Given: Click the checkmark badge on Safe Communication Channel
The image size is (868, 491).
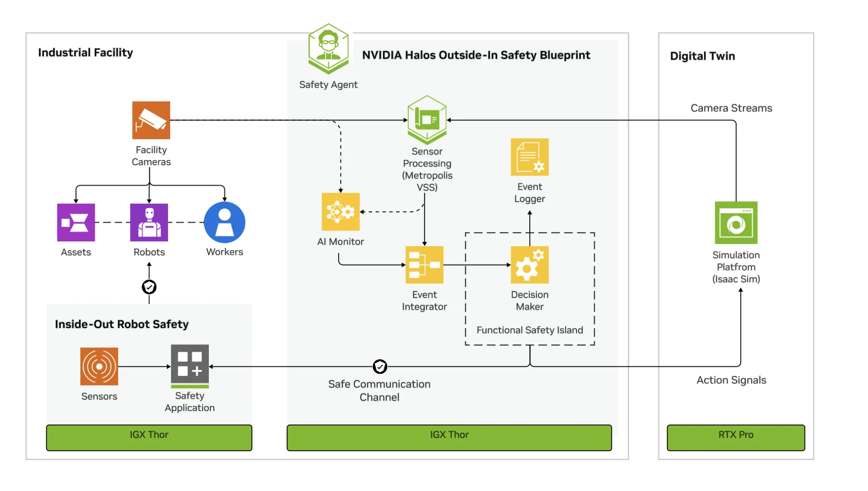Looking at the screenshot, I should point(380,366).
